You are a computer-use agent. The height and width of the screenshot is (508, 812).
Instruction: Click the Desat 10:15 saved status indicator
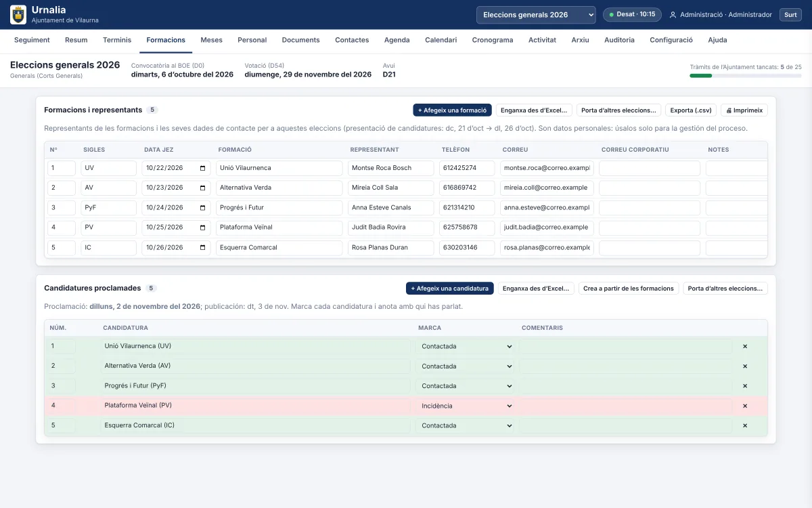click(632, 15)
